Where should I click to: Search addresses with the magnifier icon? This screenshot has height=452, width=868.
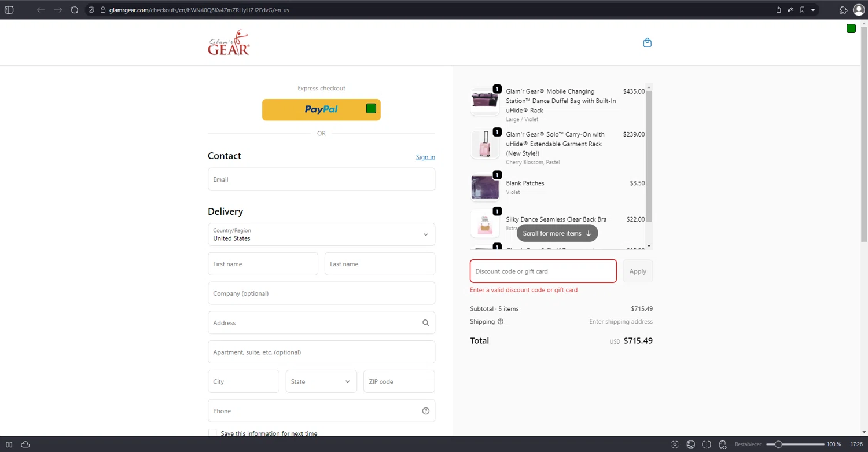(x=426, y=323)
